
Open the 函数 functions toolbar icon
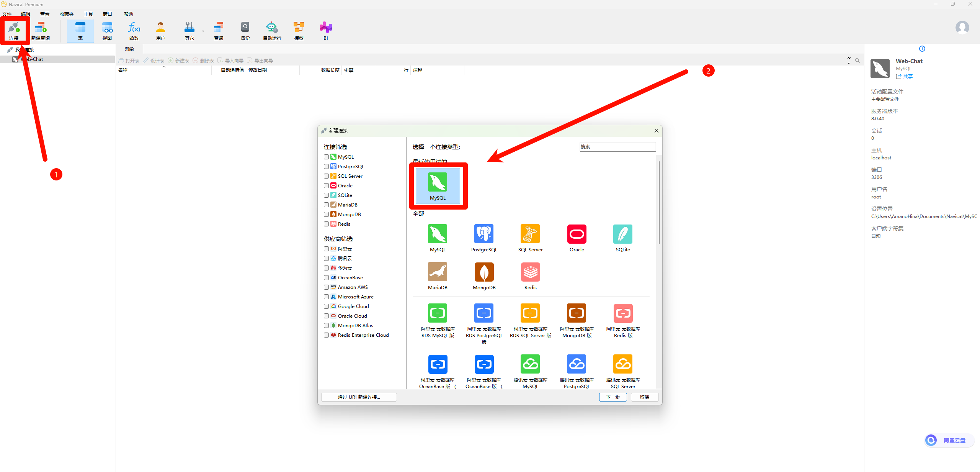pos(134,31)
